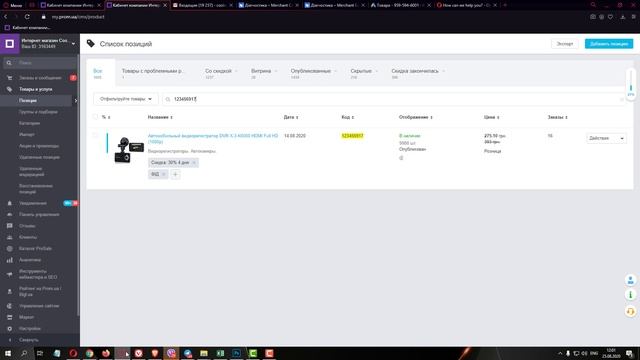This screenshot has width=640, height=360.
Task: Click the Добавить позицию button
Action: 609,44
